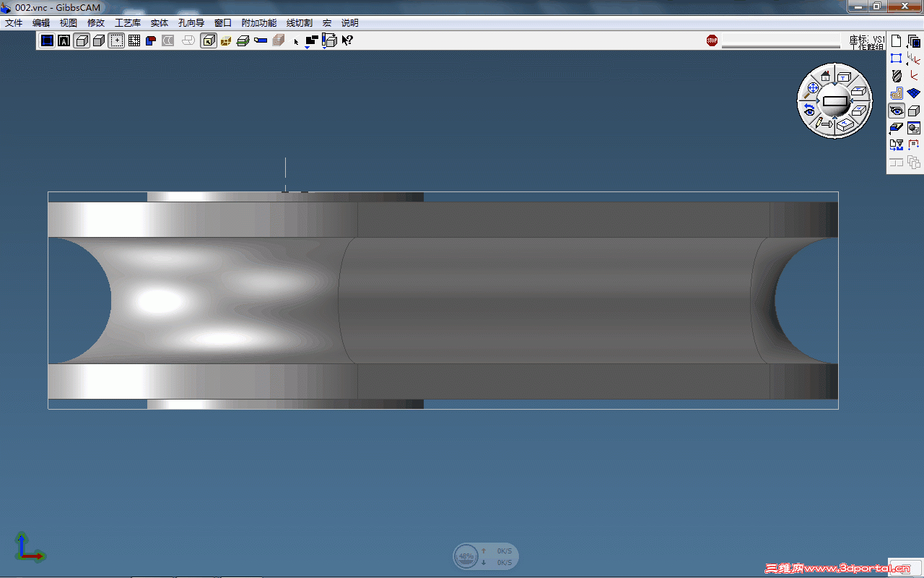Click the pencil and arrow icon on trackball

tap(824, 124)
